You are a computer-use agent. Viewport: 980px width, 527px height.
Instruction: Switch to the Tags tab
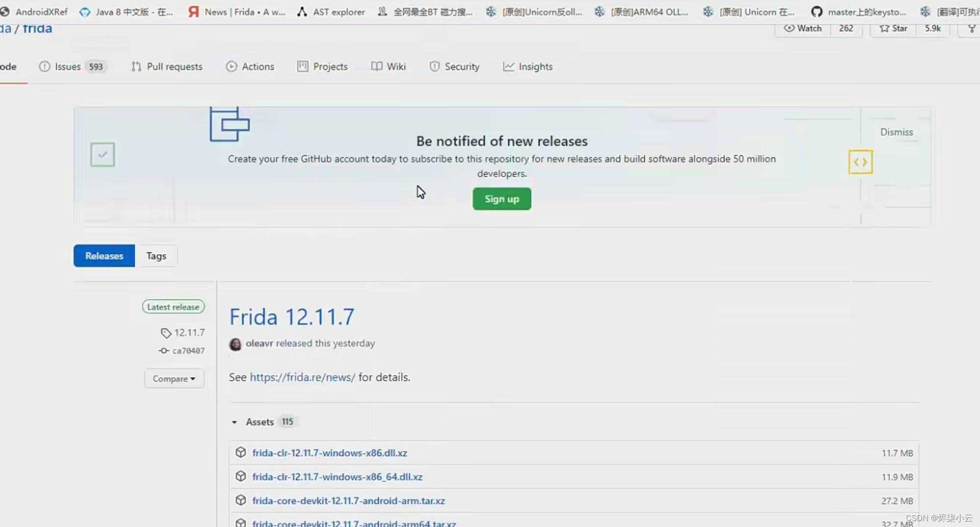156,255
